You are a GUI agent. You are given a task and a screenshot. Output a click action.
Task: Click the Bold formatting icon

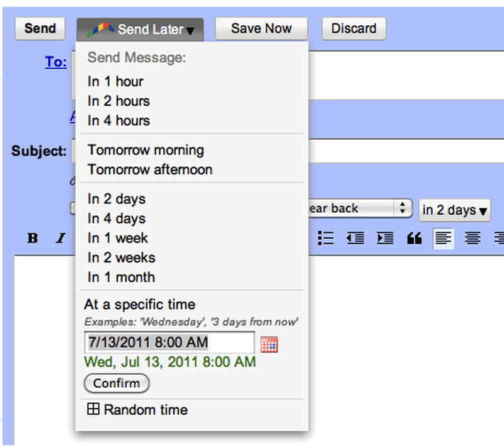click(x=33, y=238)
